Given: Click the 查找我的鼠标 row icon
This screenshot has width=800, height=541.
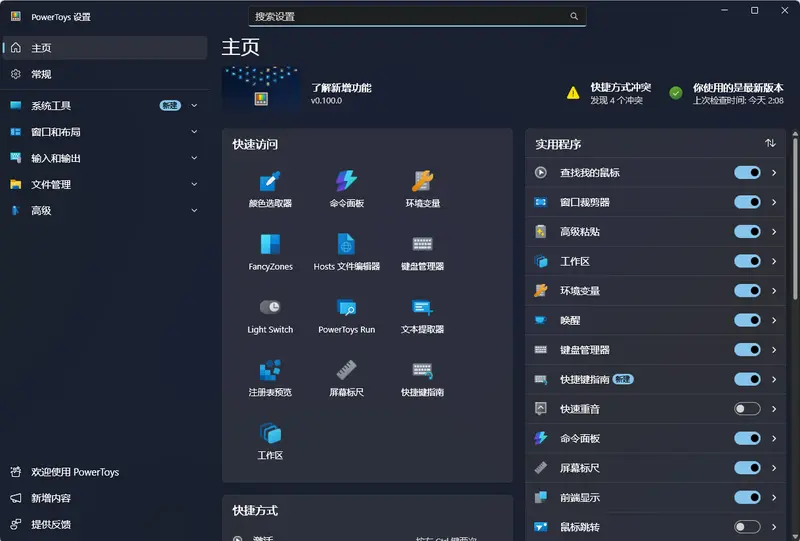Looking at the screenshot, I should [x=540, y=173].
